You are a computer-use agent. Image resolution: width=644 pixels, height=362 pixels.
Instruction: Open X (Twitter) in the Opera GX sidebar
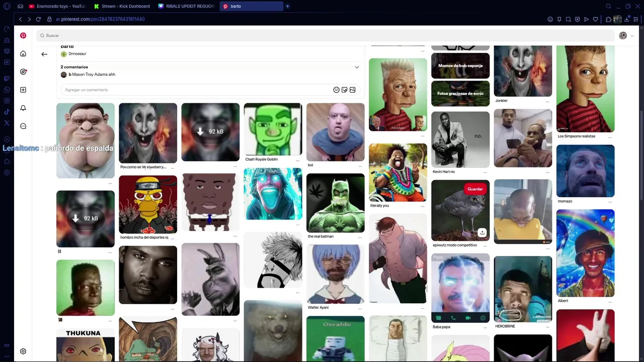point(7,123)
